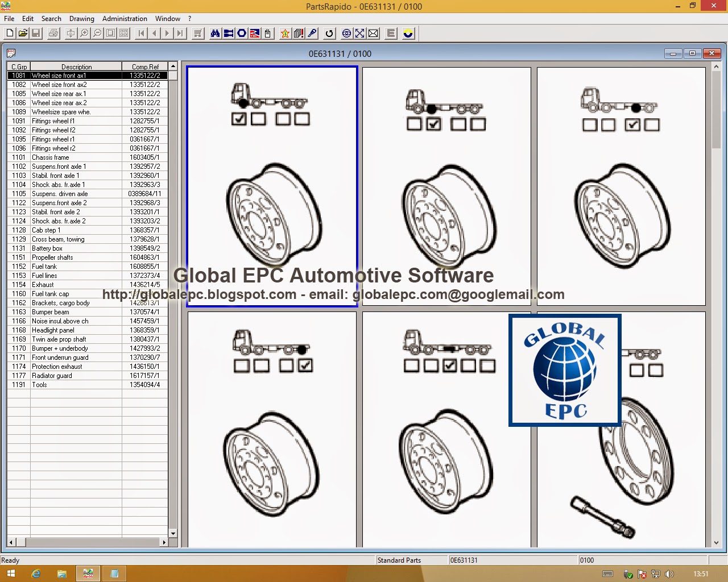Open the Edit menu

[28, 19]
